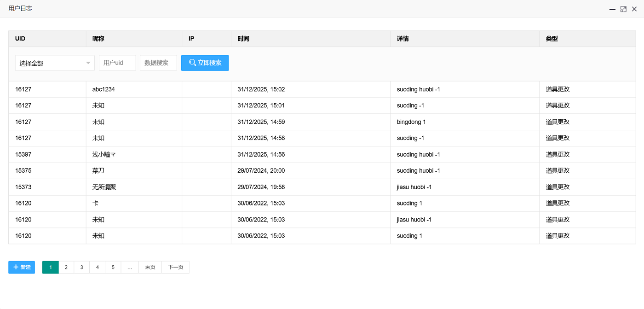Click the plus icon on 新建 button

[x=16, y=267]
